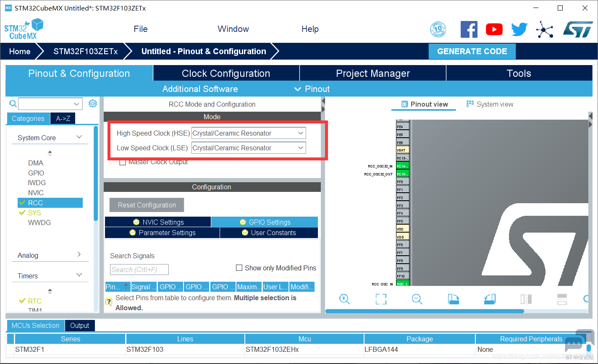Select the PC15 pin on the chip
The image size is (598, 364).
click(x=402, y=174)
